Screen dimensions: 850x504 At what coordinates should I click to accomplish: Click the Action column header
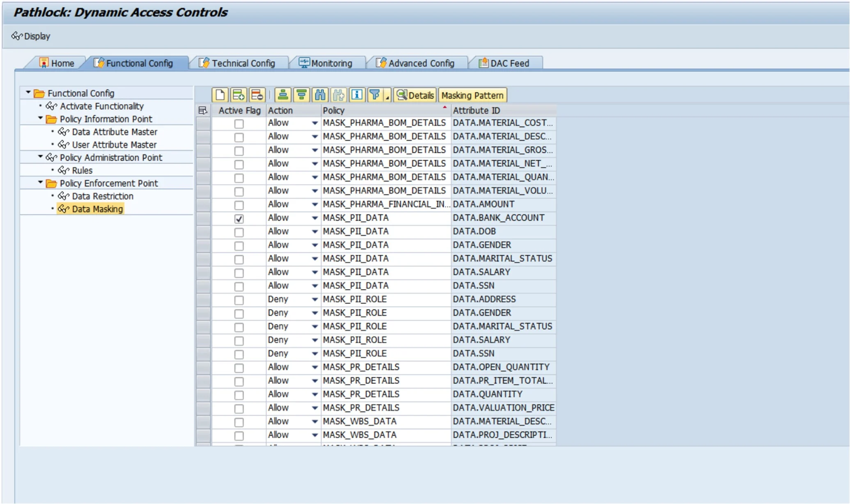pyautogui.click(x=293, y=110)
